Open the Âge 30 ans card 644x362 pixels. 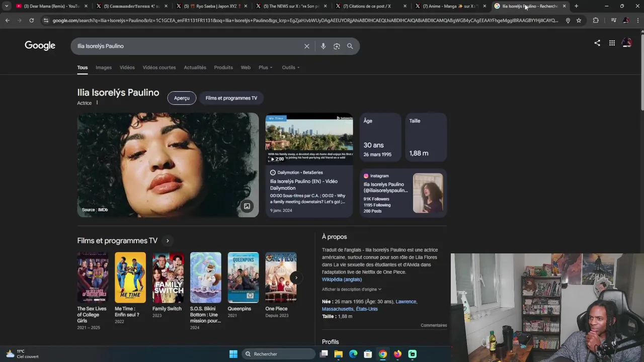pos(380,137)
